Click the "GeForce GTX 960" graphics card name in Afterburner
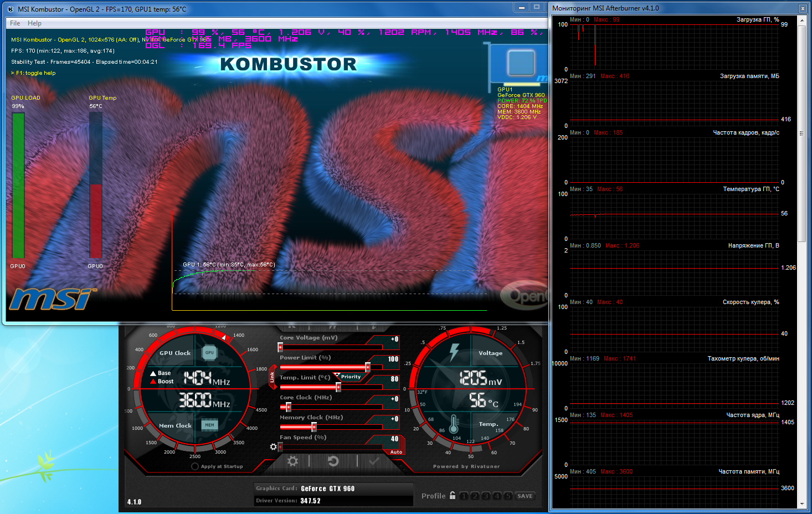This screenshot has height=514, width=812. tap(328, 489)
